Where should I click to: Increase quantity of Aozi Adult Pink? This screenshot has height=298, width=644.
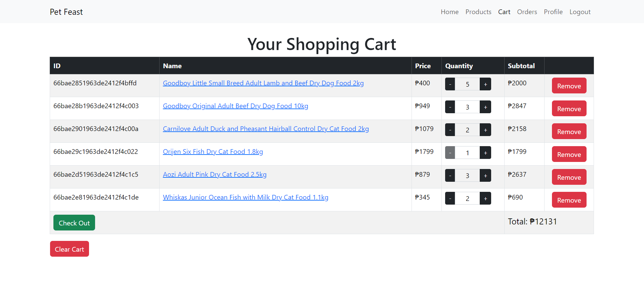pos(485,175)
